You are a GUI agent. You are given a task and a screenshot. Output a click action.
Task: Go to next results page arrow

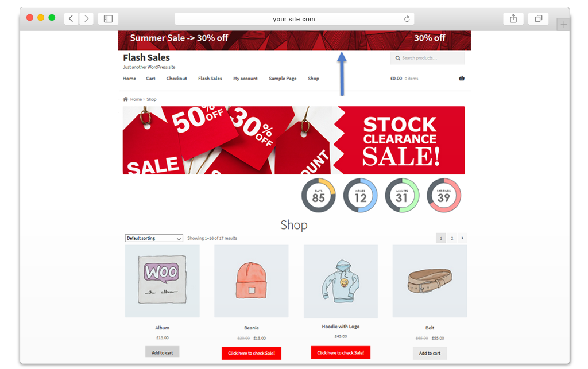click(x=462, y=238)
